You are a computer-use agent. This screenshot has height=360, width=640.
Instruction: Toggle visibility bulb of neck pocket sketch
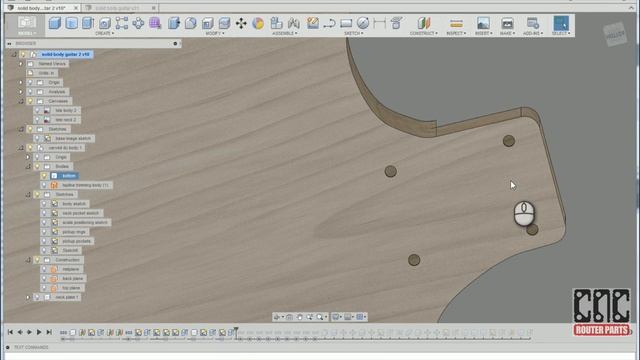point(44,213)
